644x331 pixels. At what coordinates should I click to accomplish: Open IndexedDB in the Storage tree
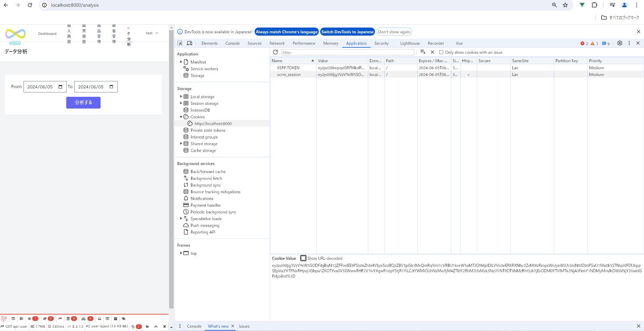click(200, 110)
